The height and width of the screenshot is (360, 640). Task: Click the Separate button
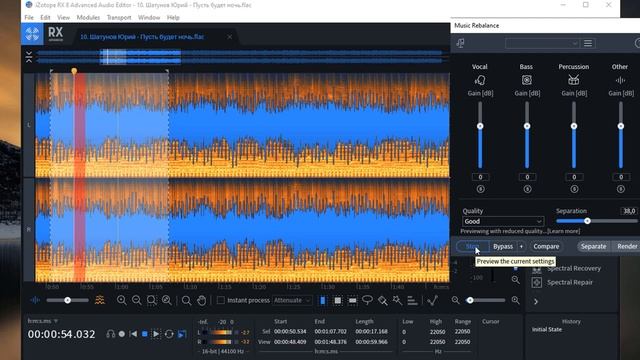pos(593,247)
